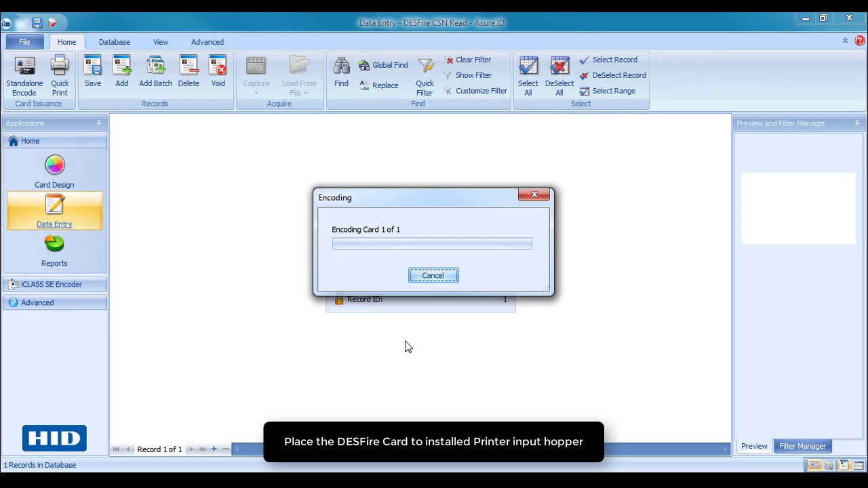Switch to the Advanced ribbon tab
Viewport: 868px width, 488px height.
click(x=208, y=42)
